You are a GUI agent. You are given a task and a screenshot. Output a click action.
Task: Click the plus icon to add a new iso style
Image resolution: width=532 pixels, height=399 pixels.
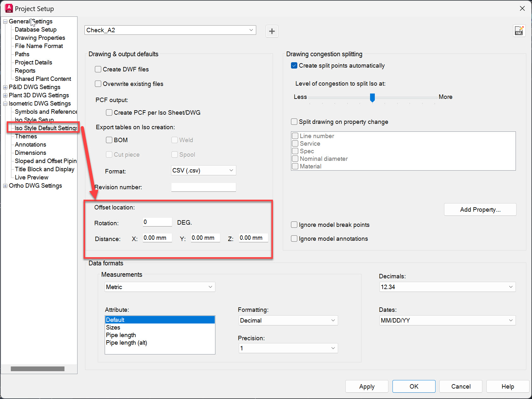pyautogui.click(x=272, y=31)
